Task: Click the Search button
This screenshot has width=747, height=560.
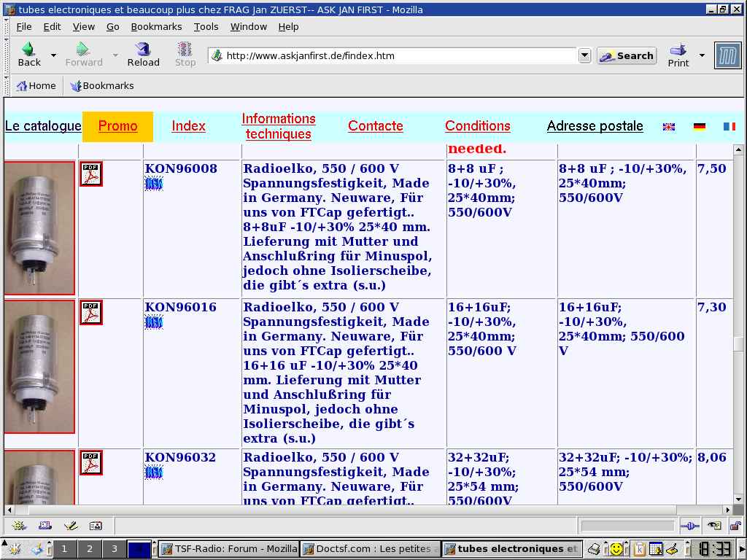Action: tap(627, 55)
